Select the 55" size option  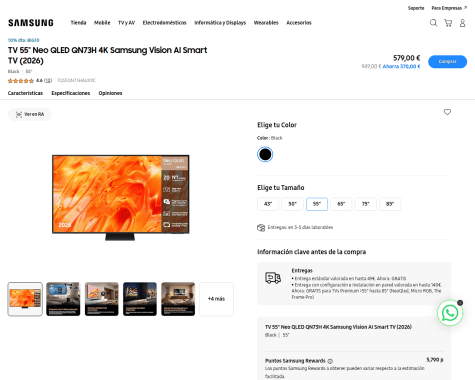pyautogui.click(x=317, y=204)
